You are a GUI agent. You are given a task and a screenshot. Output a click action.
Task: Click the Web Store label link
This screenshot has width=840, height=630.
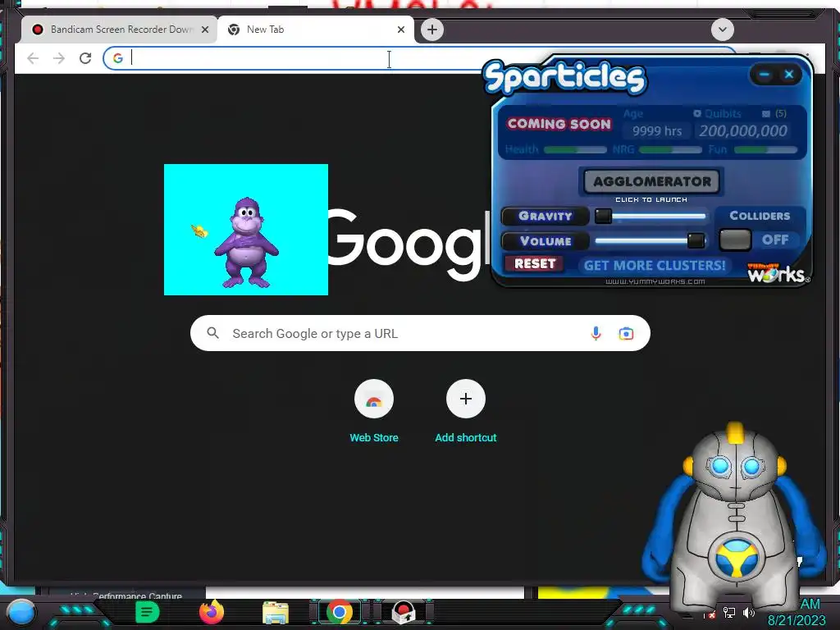(374, 438)
